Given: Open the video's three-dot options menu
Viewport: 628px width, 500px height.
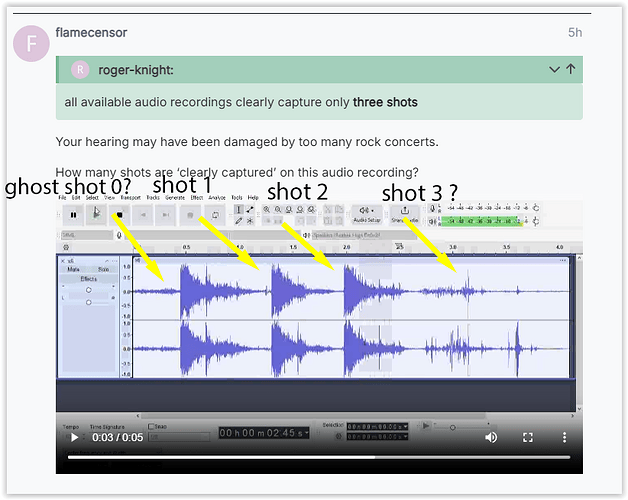Looking at the screenshot, I should click(565, 437).
